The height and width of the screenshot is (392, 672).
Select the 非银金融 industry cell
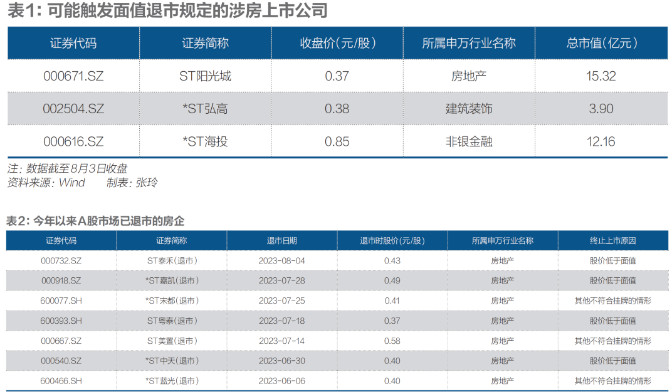tap(469, 141)
